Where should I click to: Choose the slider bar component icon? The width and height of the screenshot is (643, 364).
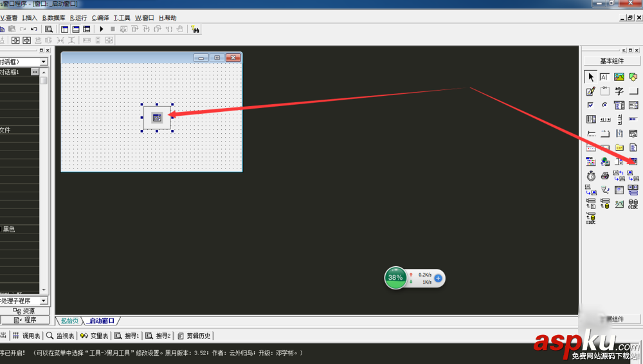[x=590, y=133]
